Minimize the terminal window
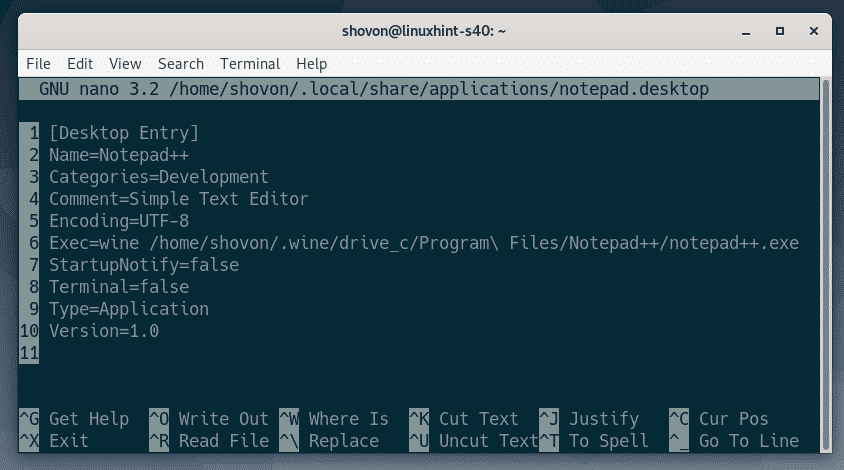 click(x=745, y=32)
